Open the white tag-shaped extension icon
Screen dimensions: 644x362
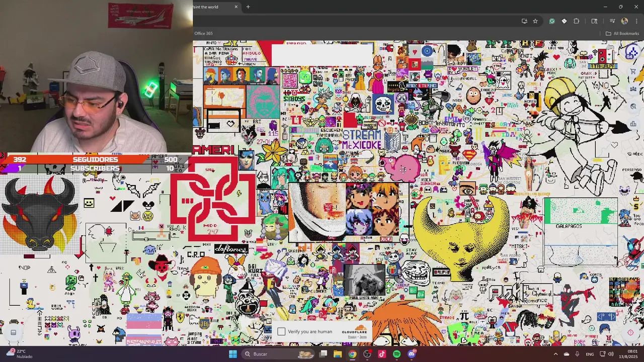click(564, 21)
